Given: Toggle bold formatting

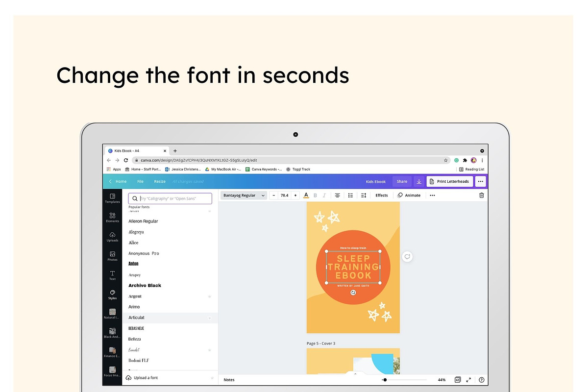Looking at the screenshot, I should pyautogui.click(x=315, y=195).
